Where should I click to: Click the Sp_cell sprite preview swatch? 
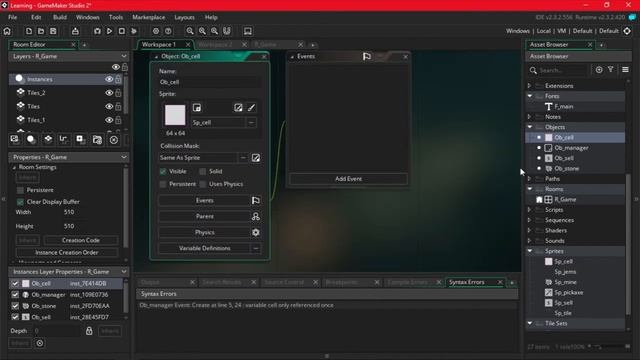point(175,115)
